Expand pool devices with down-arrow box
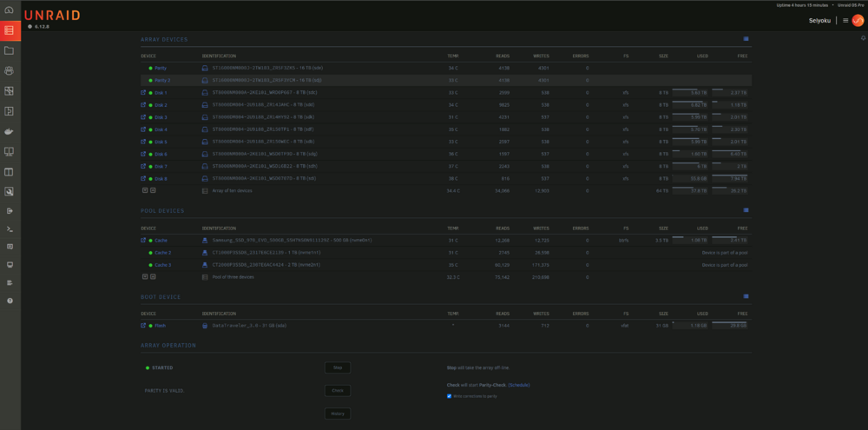This screenshot has height=430, width=868. pyautogui.click(x=145, y=276)
